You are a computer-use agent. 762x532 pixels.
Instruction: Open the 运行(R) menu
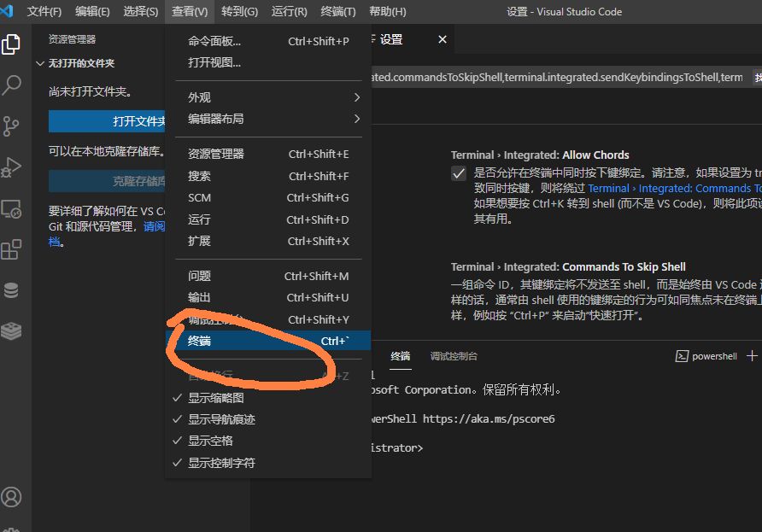coord(289,12)
